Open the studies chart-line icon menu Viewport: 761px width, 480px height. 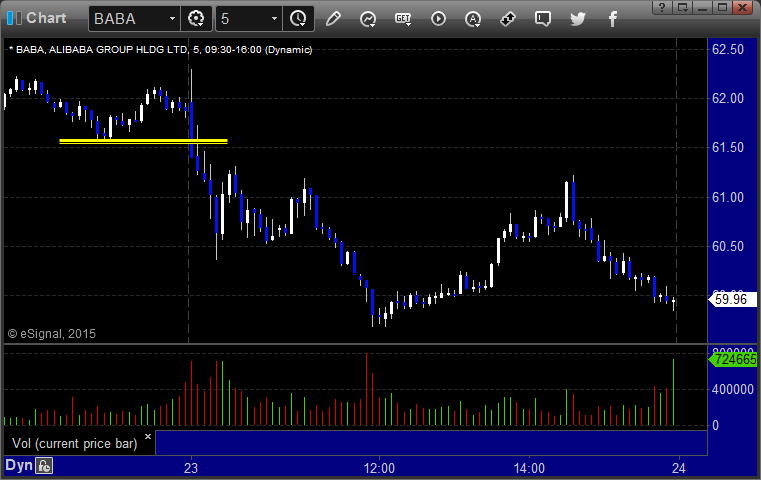[368, 19]
